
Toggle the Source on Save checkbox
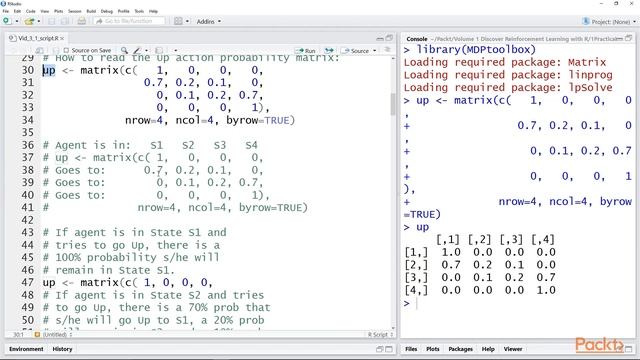(x=66, y=50)
